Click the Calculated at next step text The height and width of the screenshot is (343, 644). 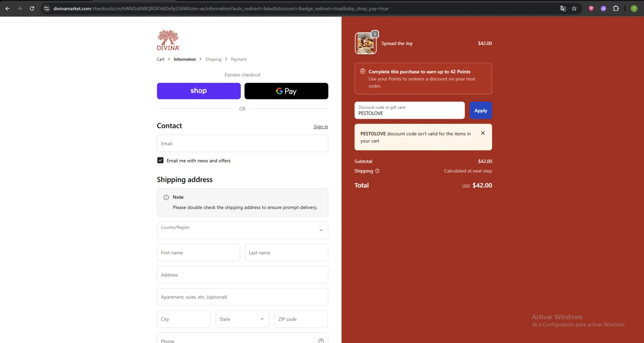468,171
